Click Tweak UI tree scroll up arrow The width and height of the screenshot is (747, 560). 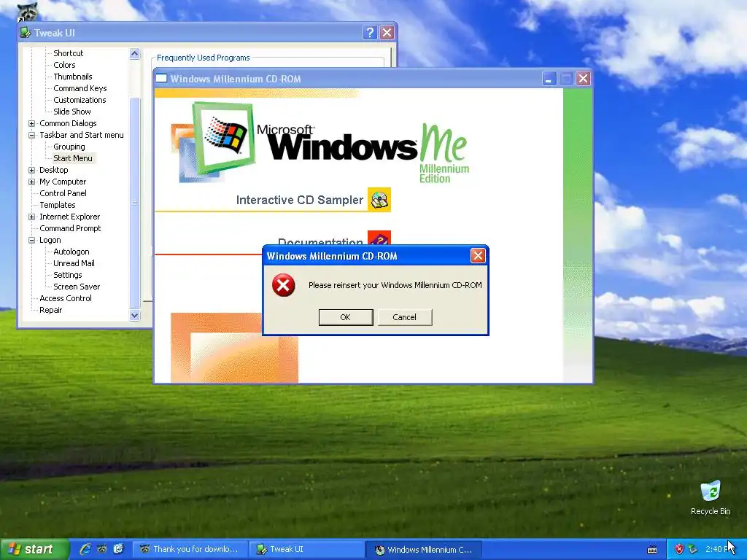click(x=135, y=53)
